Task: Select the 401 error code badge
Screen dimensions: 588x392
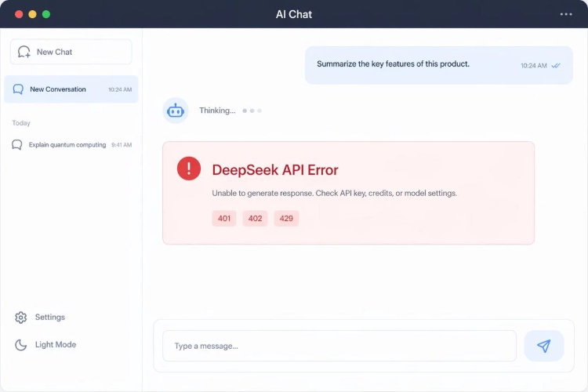Action: [x=224, y=218]
